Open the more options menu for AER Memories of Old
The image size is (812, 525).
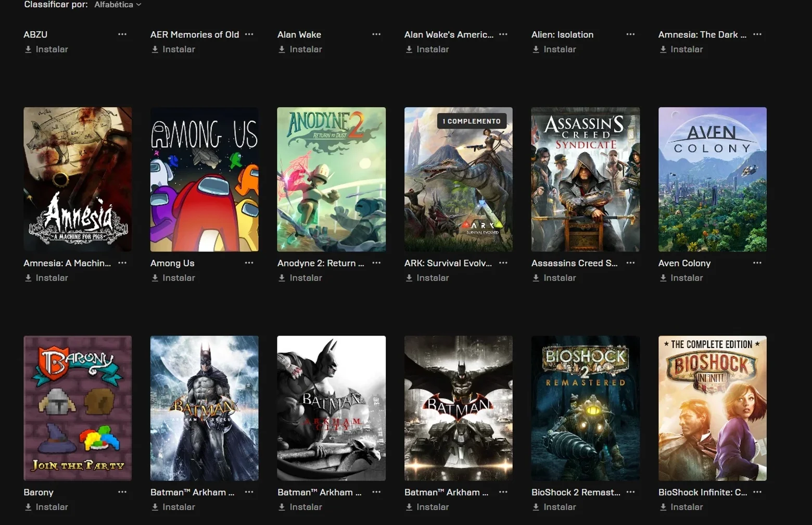(x=249, y=34)
